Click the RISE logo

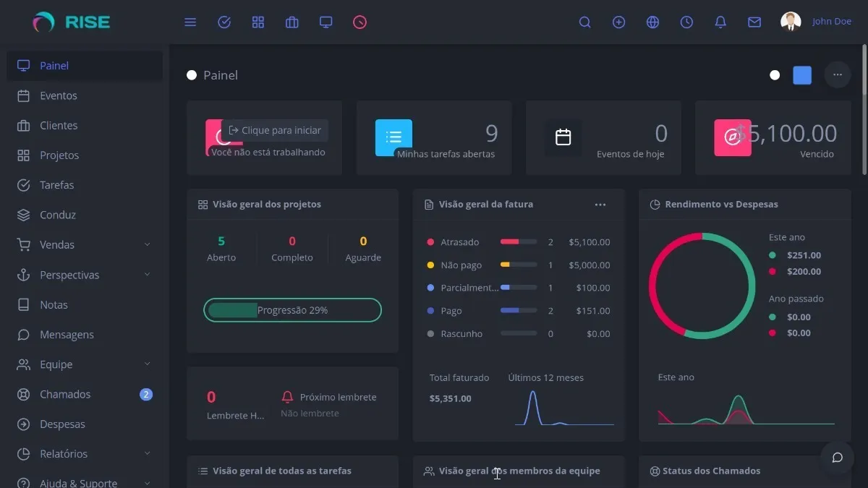click(x=72, y=22)
